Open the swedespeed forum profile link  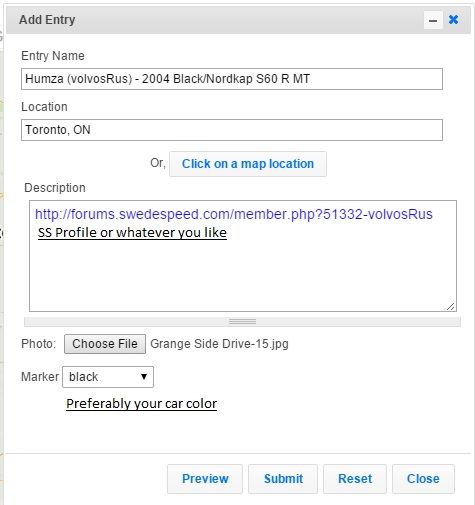234,214
